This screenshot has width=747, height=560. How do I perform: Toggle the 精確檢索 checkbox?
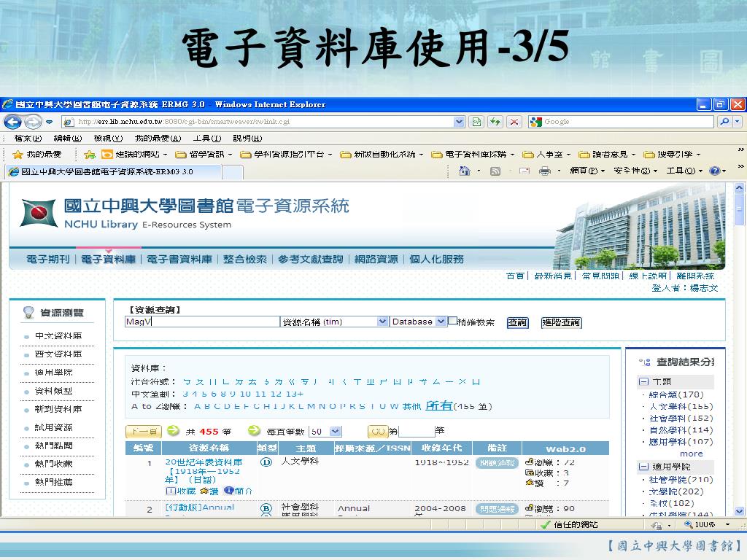pyautogui.click(x=452, y=321)
